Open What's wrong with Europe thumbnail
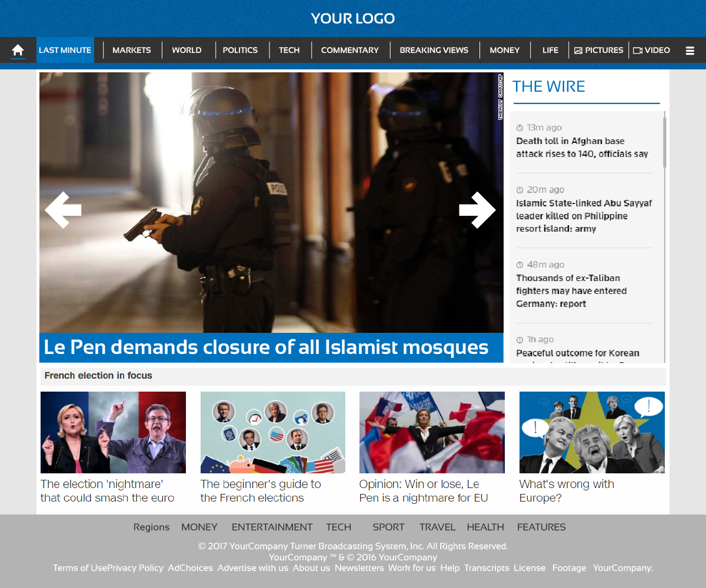The height and width of the screenshot is (588, 706). click(592, 432)
